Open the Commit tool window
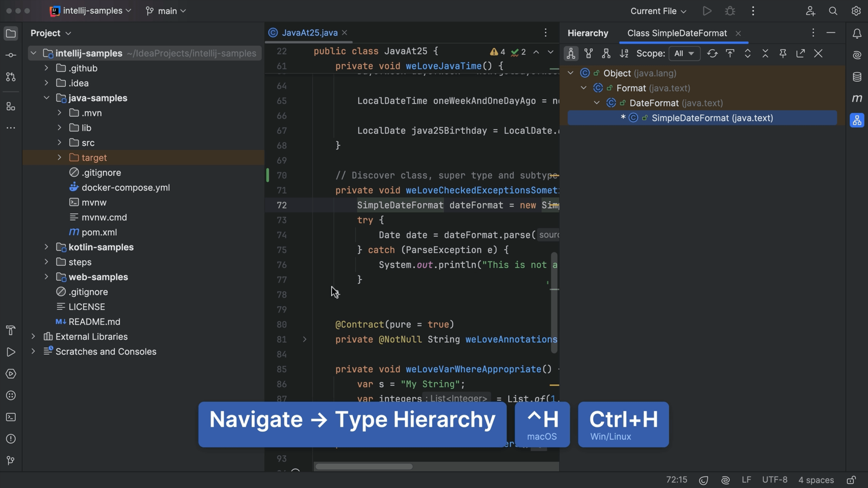Viewport: 868px width, 488px height. [11, 55]
